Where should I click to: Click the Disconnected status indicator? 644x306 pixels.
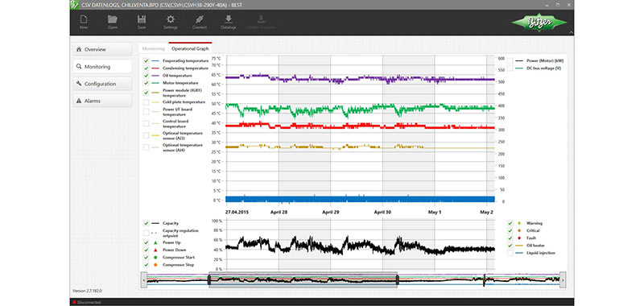click(87, 302)
